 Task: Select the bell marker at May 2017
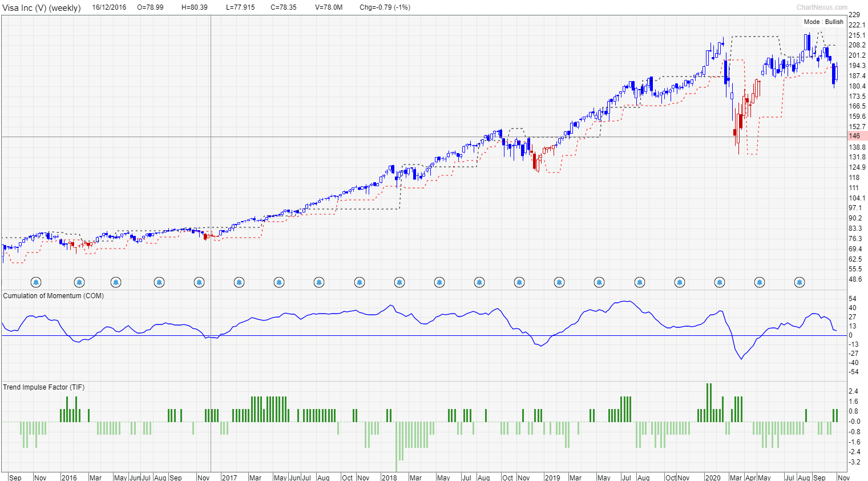click(x=279, y=282)
